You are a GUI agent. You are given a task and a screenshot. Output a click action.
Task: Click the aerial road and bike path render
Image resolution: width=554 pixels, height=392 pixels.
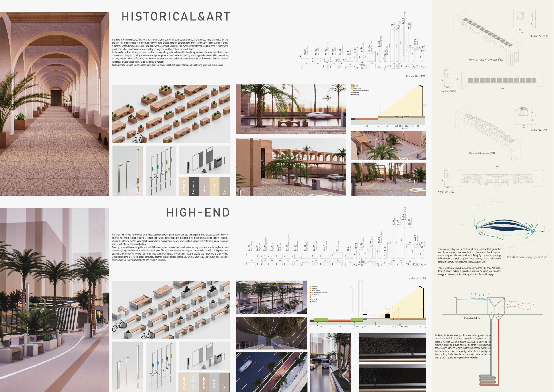pyautogui.click(x=271, y=372)
